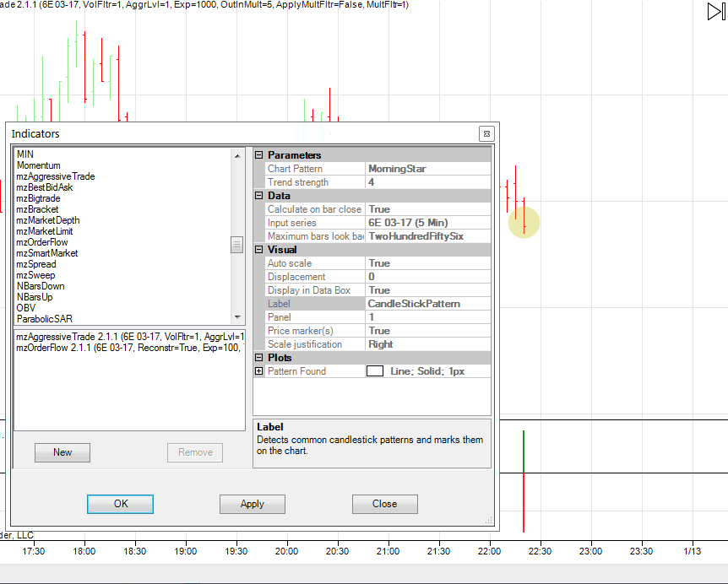Collapse the Data section

(x=259, y=196)
